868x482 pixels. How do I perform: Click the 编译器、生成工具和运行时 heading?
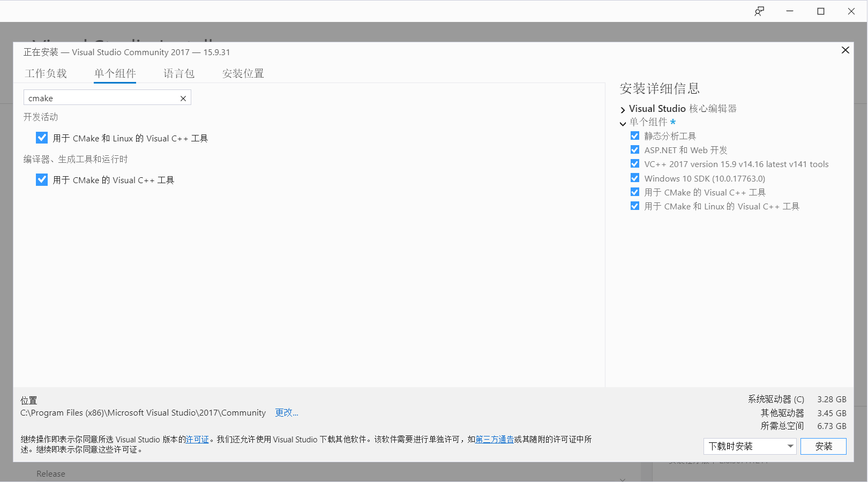pos(76,159)
